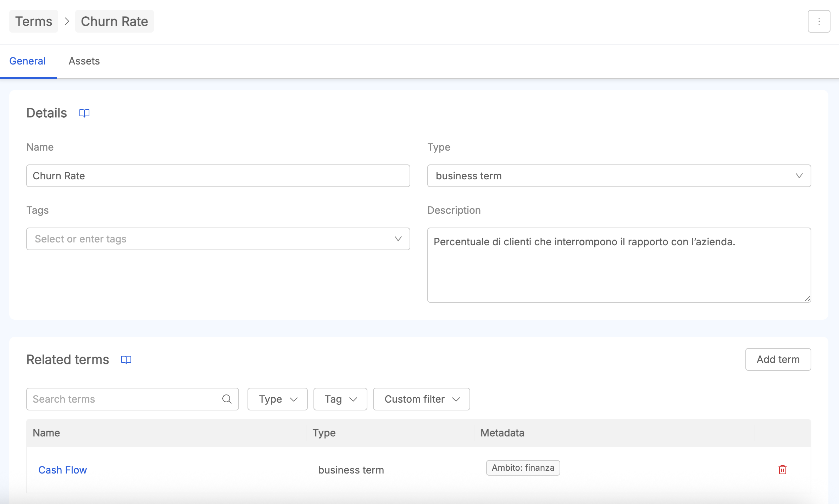Expand the Tag filter dropdown

coord(340,399)
